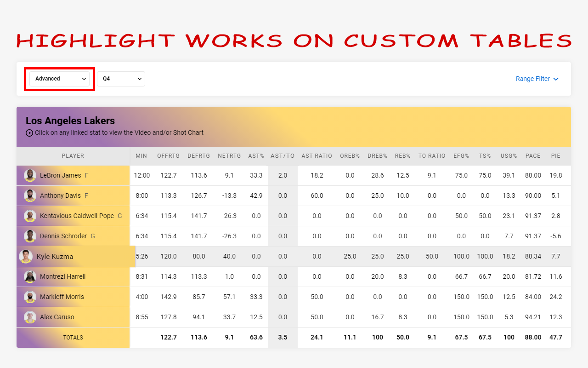Click Anthony Davis AST RATIO value 60.0
The image size is (588, 368).
pyautogui.click(x=317, y=195)
